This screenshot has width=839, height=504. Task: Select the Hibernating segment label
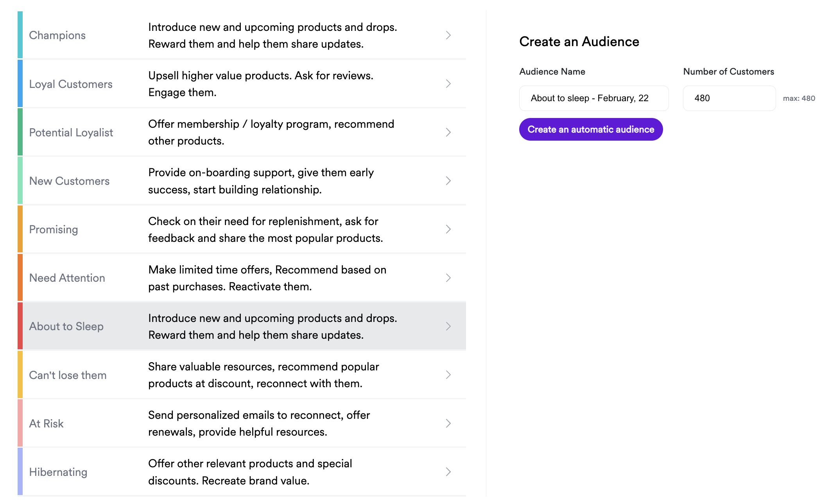[x=58, y=472]
